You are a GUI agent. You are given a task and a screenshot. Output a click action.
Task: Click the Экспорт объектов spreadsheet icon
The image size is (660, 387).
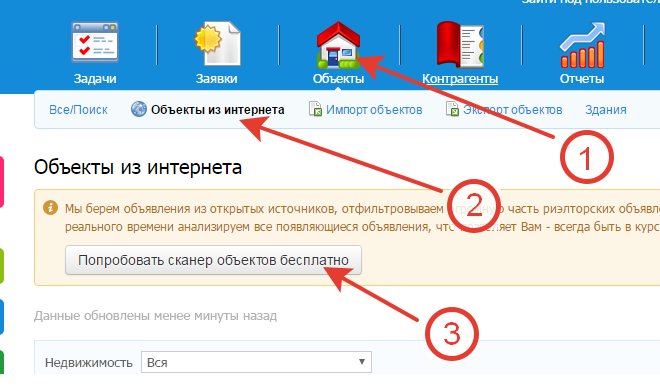(x=452, y=109)
